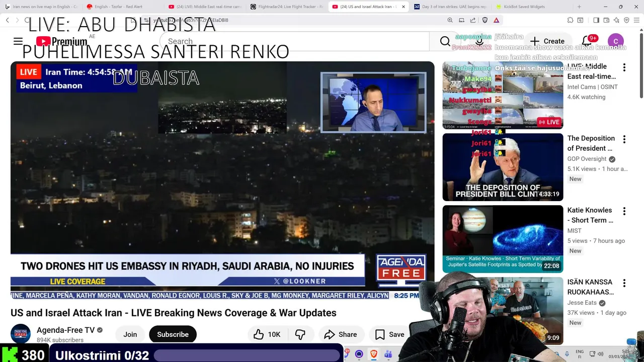This screenshot has width=644, height=362.
Task: Open Microsoft Teams in the taskbar
Action: tap(388, 354)
